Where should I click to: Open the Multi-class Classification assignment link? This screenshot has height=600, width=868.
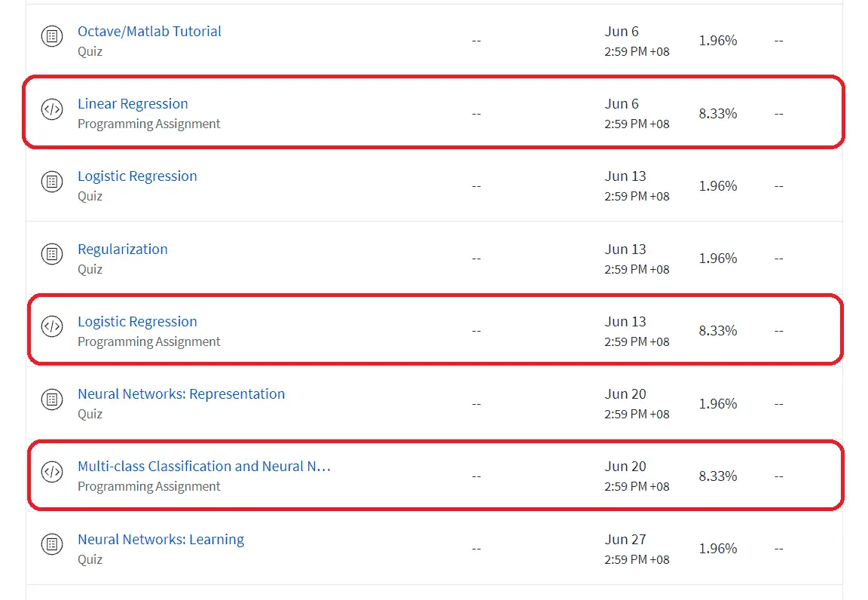pyautogui.click(x=203, y=466)
